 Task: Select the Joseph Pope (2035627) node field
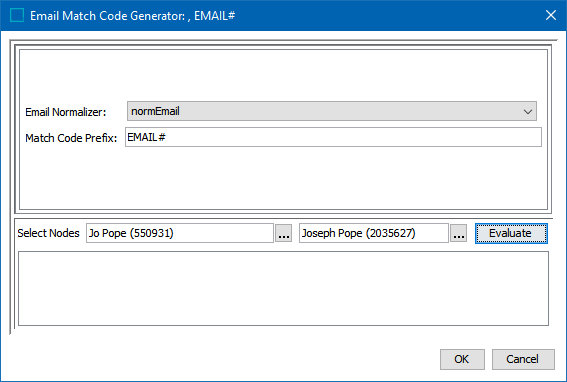374,233
